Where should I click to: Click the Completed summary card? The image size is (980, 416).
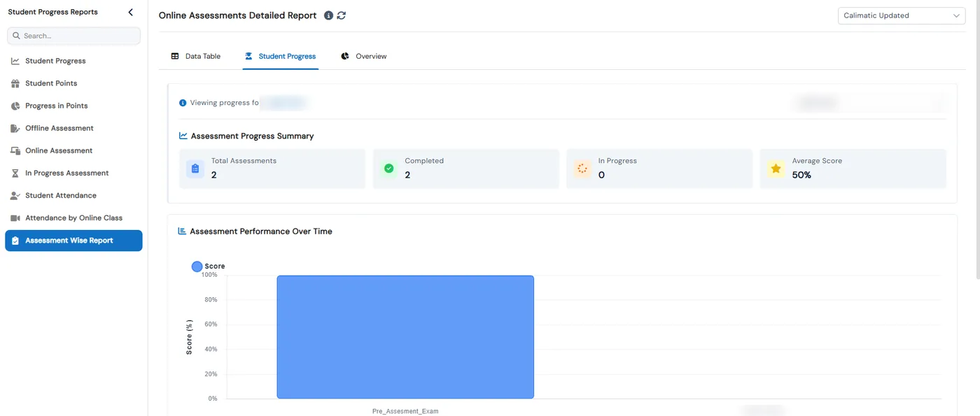(x=465, y=168)
